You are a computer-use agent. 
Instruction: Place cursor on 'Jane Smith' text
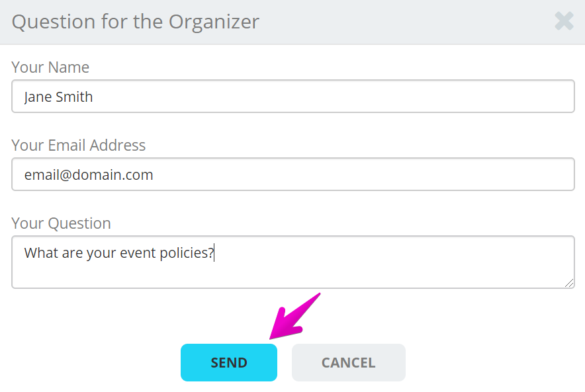tap(58, 97)
